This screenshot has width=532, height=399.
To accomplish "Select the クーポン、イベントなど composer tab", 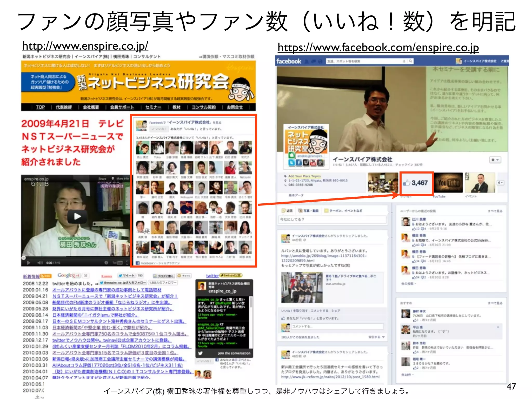I will coord(343,211).
